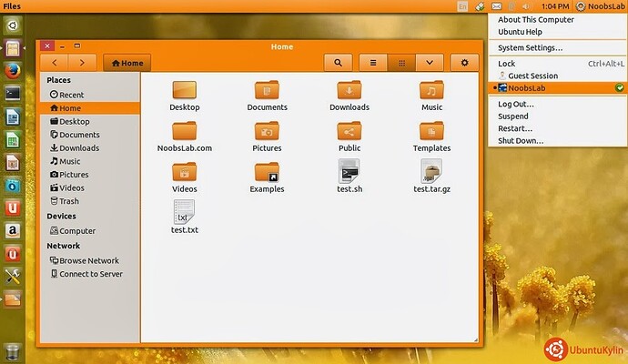The image size is (628, 364).
Task: Open the view options dropdown arrow
Action: (430, 63)
